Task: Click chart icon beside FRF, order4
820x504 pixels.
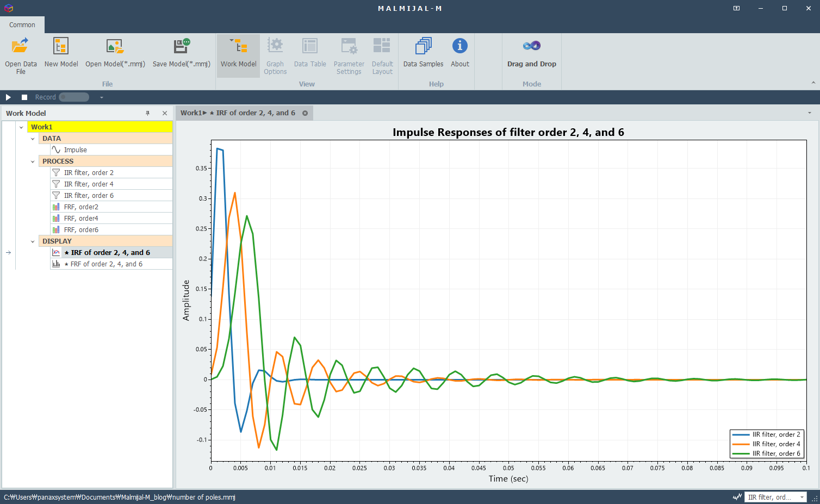Action: 56,218
